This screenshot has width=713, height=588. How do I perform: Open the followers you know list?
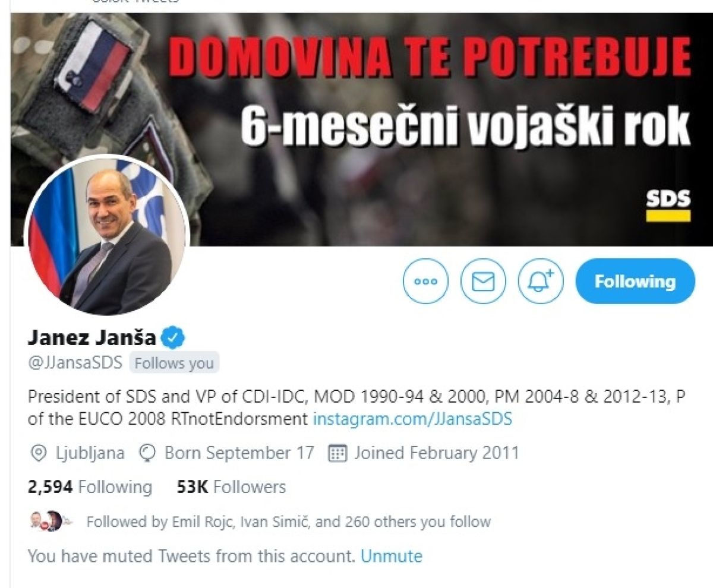tap(289, 522)
